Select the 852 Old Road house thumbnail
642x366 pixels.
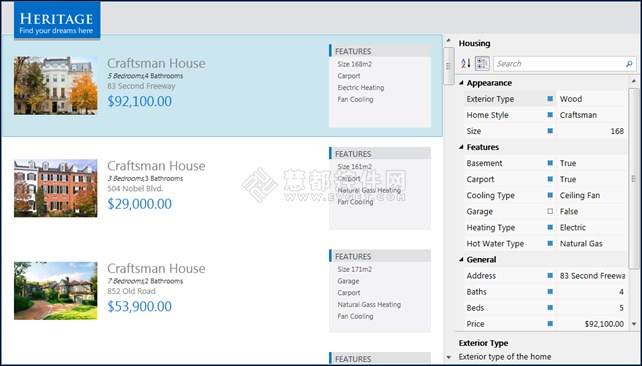coord(56,291)
